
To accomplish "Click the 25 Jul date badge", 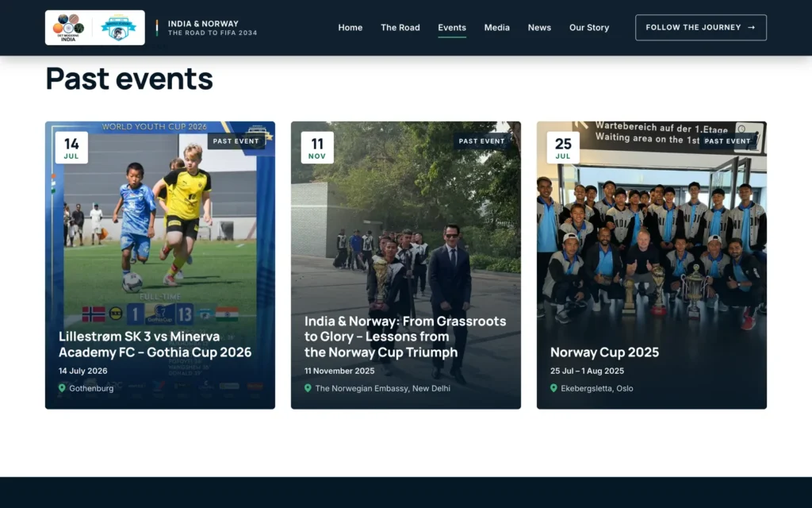I will pos(563,148).
